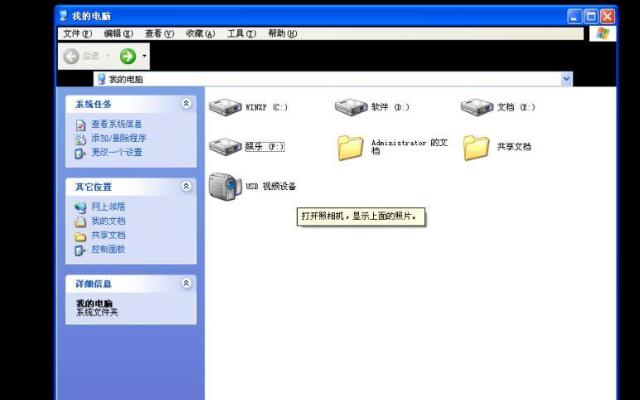
Task: Open the 编辑(E) menu
Action: tap(118, 33)
